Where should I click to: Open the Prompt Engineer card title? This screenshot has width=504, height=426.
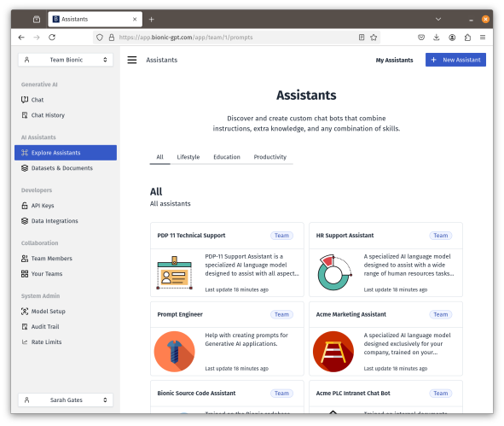click(x=180, y=314)
